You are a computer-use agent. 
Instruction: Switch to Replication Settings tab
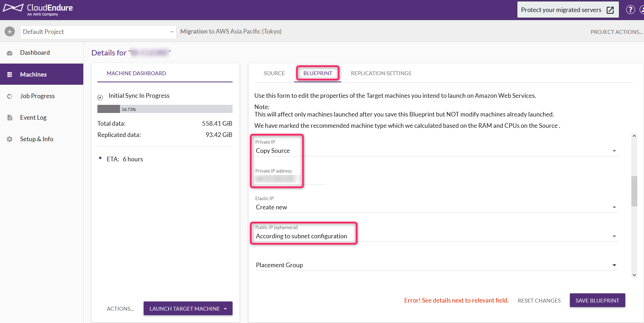[x=381, y=73]
